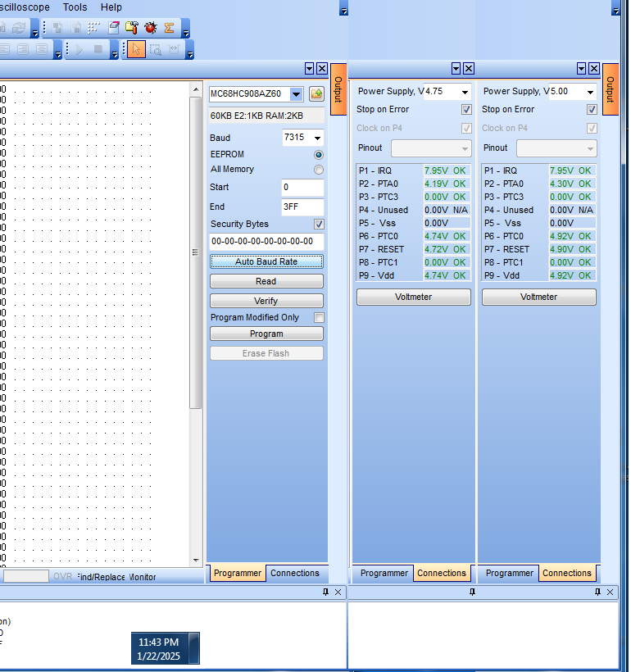Open the MC68HC908AZ60 device dropdown
This screenshot has width=631, height=672.
[296, 94]
